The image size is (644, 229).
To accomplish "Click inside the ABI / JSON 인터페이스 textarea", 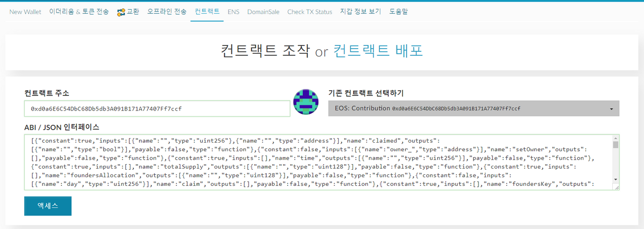I will tap(318, 162).
